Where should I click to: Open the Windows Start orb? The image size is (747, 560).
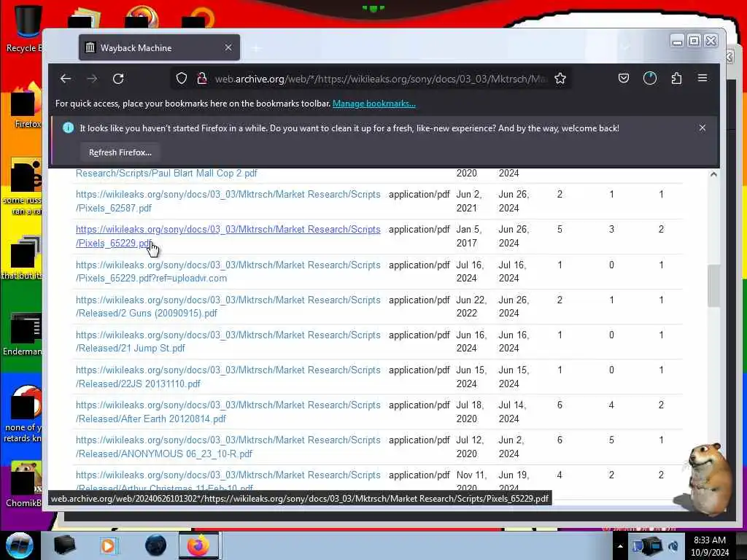point(20,545)
